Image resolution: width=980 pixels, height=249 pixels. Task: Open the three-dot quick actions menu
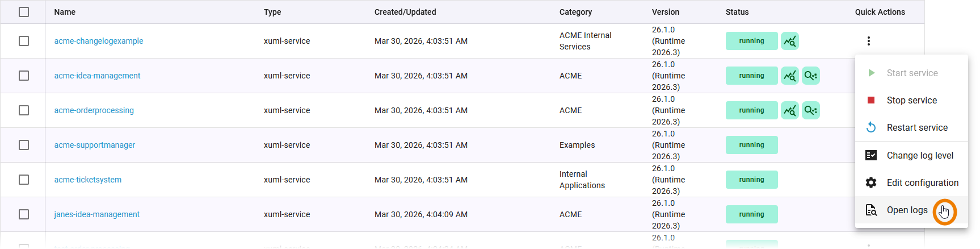[868, 41]
